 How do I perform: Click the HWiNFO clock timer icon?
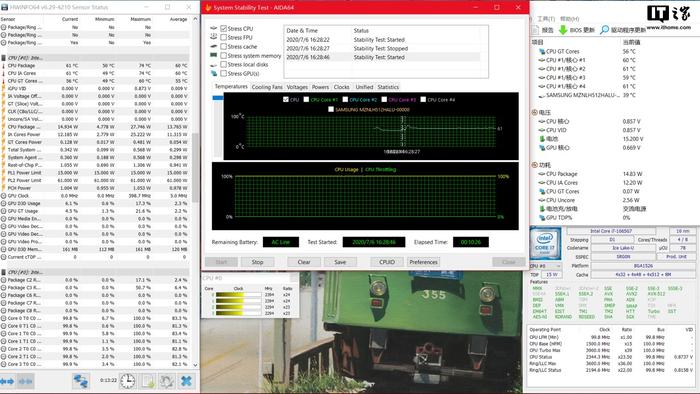tap(128, 381)
